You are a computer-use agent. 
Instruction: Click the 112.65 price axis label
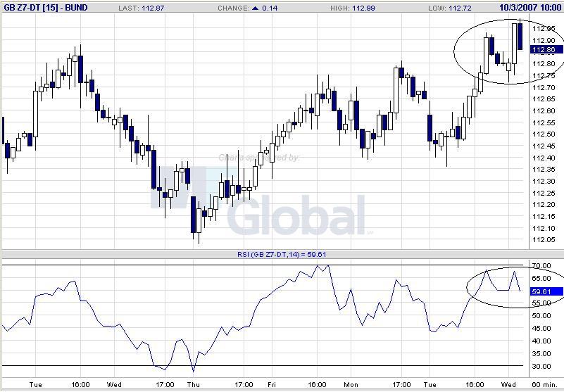(x=544, y=99)
